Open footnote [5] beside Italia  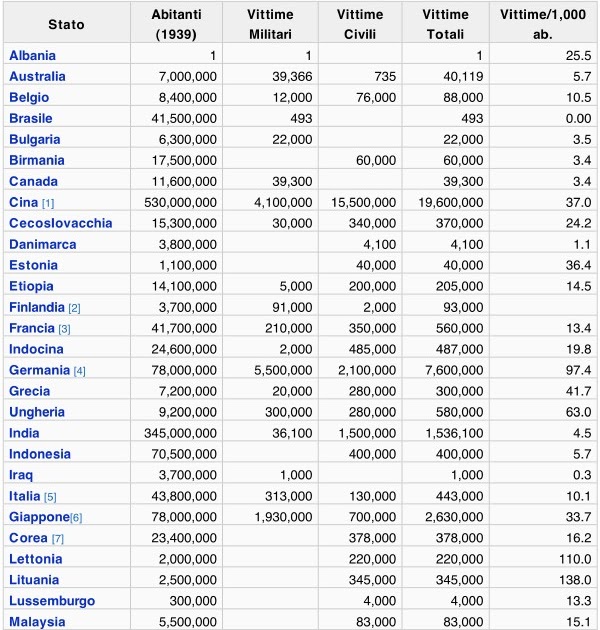(50, 497)
